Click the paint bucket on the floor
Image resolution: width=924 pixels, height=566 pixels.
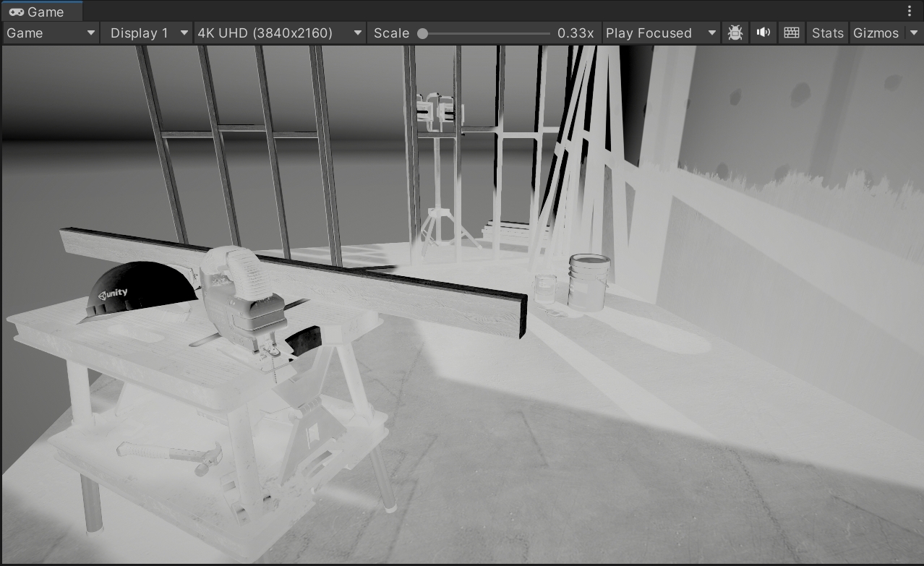click(588, 283)
